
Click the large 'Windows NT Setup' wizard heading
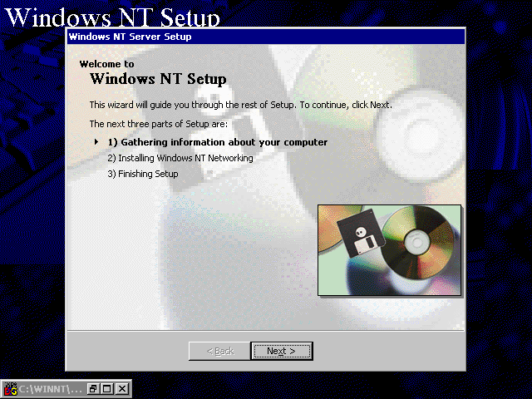click(158, 79)
